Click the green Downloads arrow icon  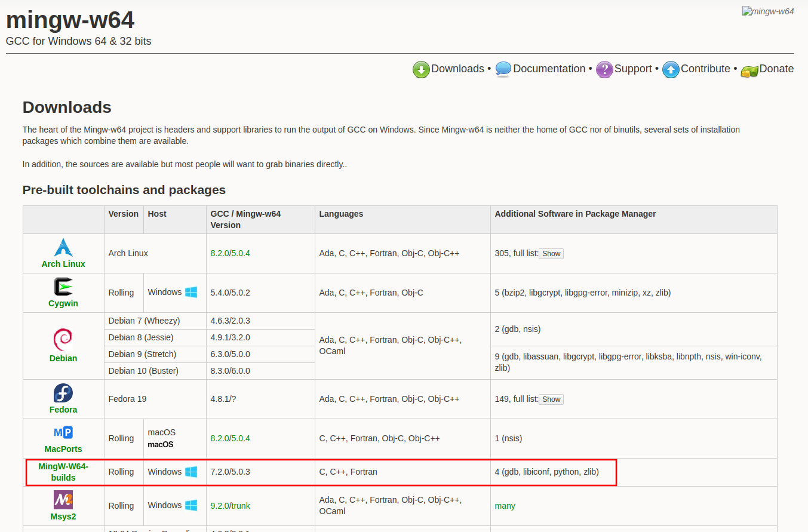[x=421, y=70]
